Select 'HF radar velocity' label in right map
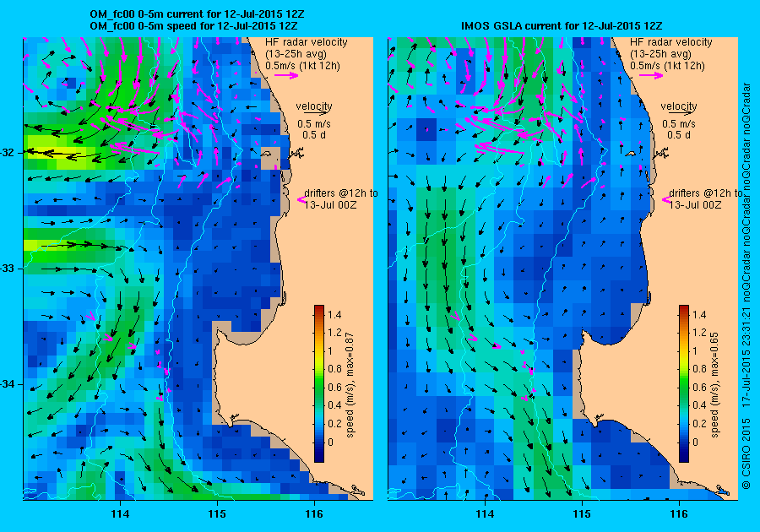This screenshot has height=532, width=760. [671, 42]
